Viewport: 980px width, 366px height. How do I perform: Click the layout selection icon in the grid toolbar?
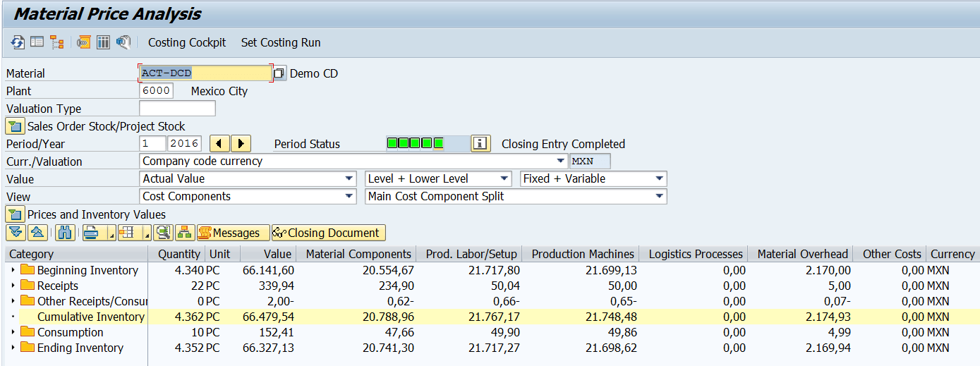(127, 233)
